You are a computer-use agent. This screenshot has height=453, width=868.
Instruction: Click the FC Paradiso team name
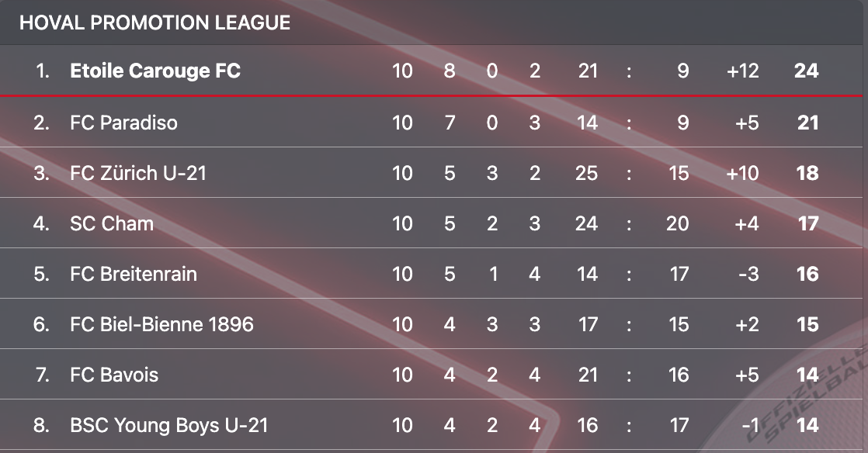[123, 123]
